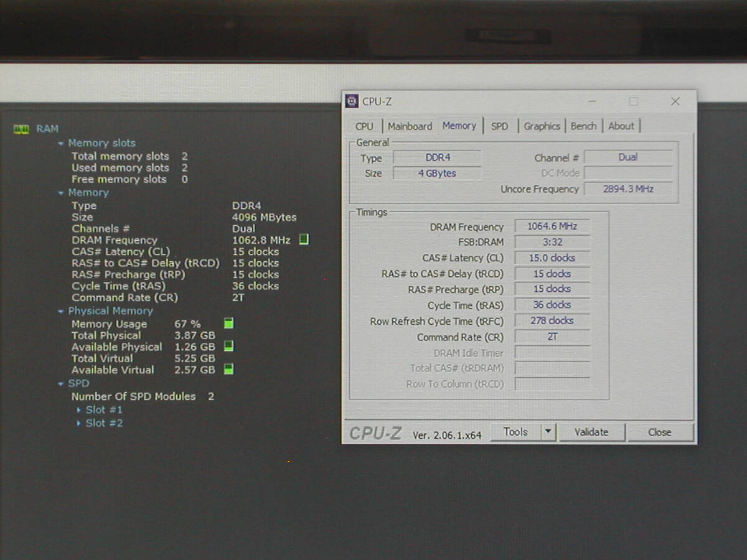Click "2.57 GB" Available Virtual value
The height and width of the screenshot is (560, 747).
[195, 370]
